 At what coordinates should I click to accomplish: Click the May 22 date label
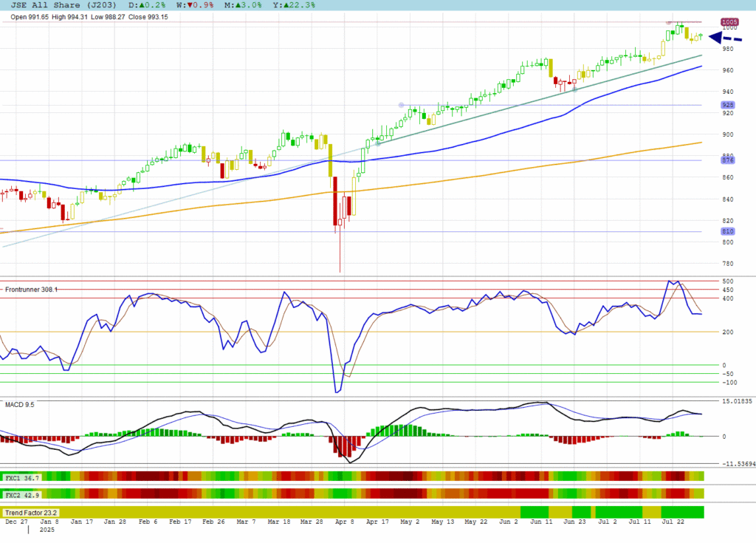pyautogui.click(x=476, y=522)
